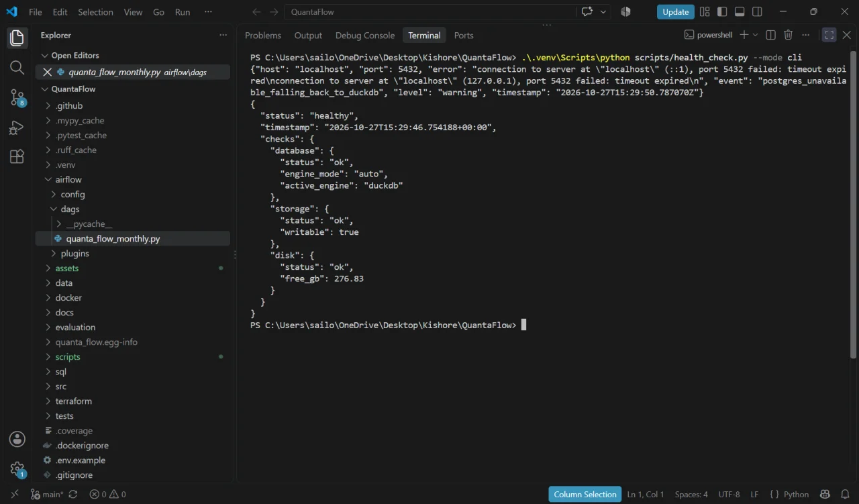Open the Search view in activity bar

[17, 67]
